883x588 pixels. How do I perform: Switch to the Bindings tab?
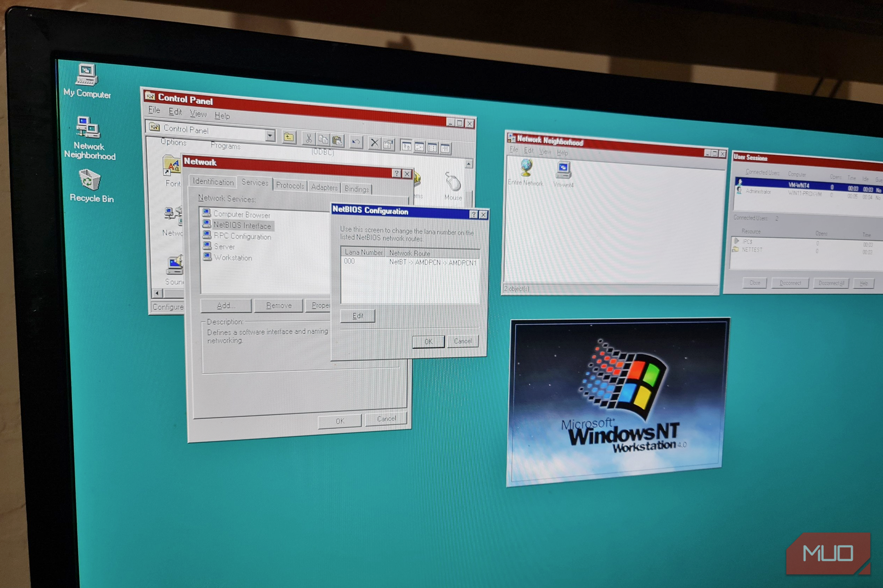point(357,189)
